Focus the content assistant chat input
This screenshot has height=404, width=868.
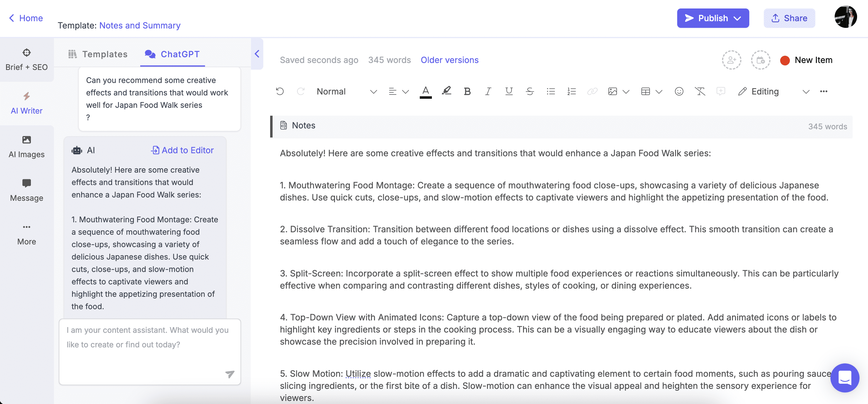pyautogui.click(x=150, y=352)
